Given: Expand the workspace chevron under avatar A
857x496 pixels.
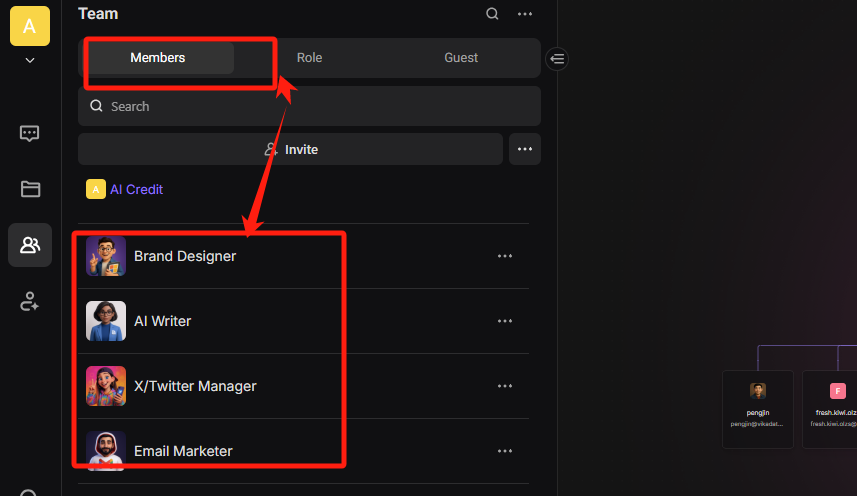Looking at the screenshot, I should pos(30,60).
